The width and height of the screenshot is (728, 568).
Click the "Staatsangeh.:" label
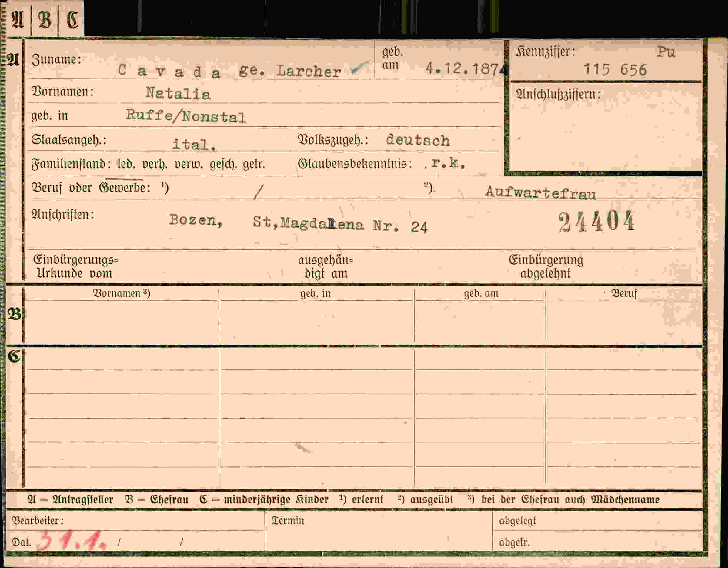[69, 140]
